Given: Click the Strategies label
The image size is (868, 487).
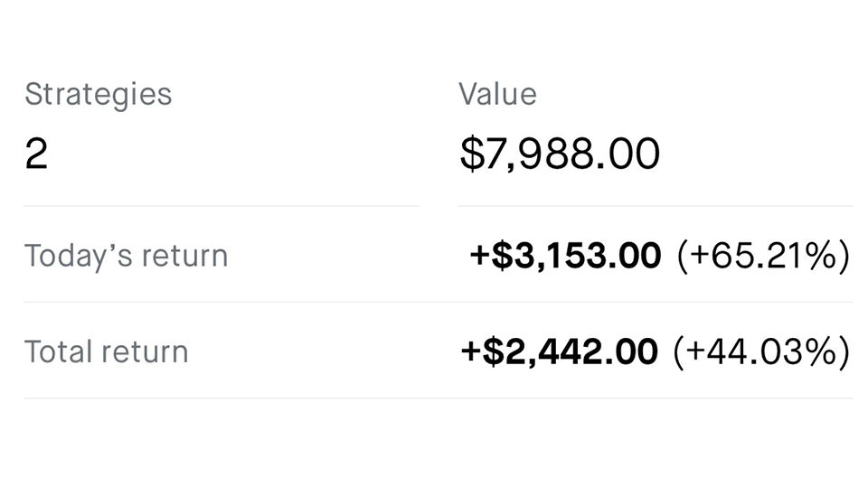Looking at the screenshot, I should [98, 95].
